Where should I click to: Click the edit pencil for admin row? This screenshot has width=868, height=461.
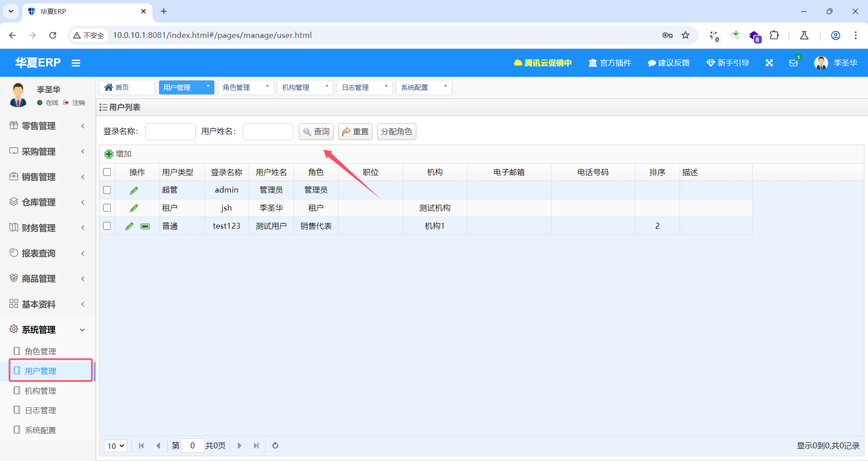click(134, 190)
